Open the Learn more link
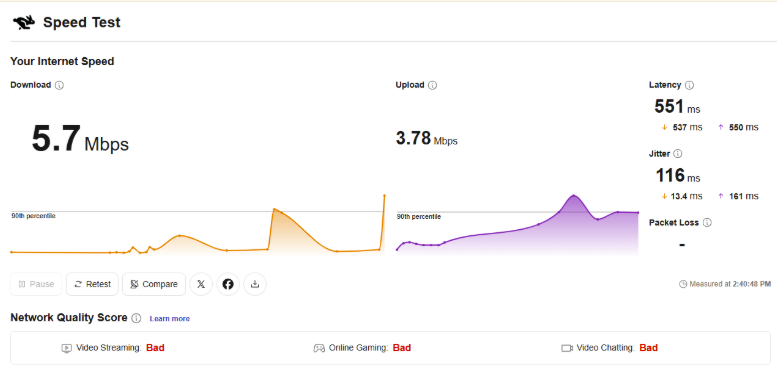The height and width of the screenshot is (371, 777). (169, 318)
